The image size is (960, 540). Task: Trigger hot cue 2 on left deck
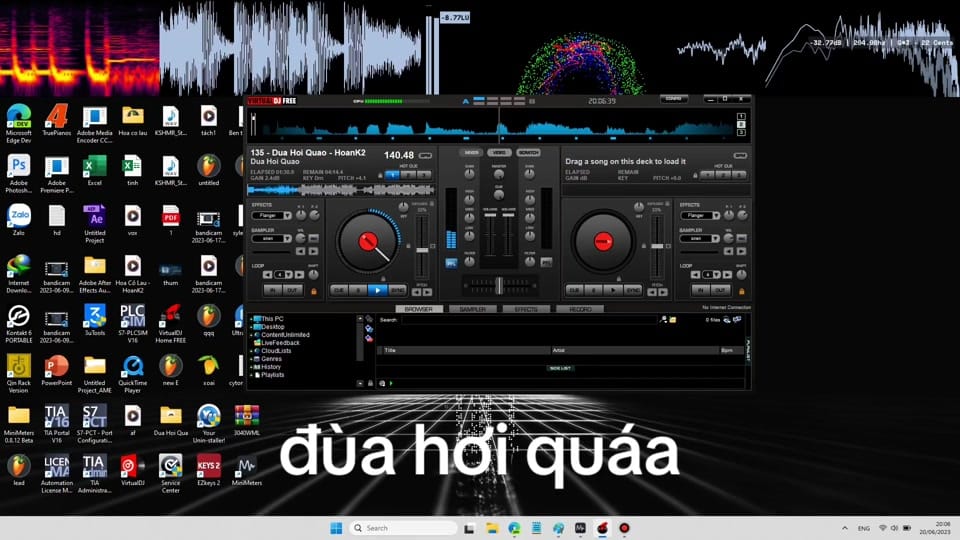pyautogui.click(x=407, y=174)
